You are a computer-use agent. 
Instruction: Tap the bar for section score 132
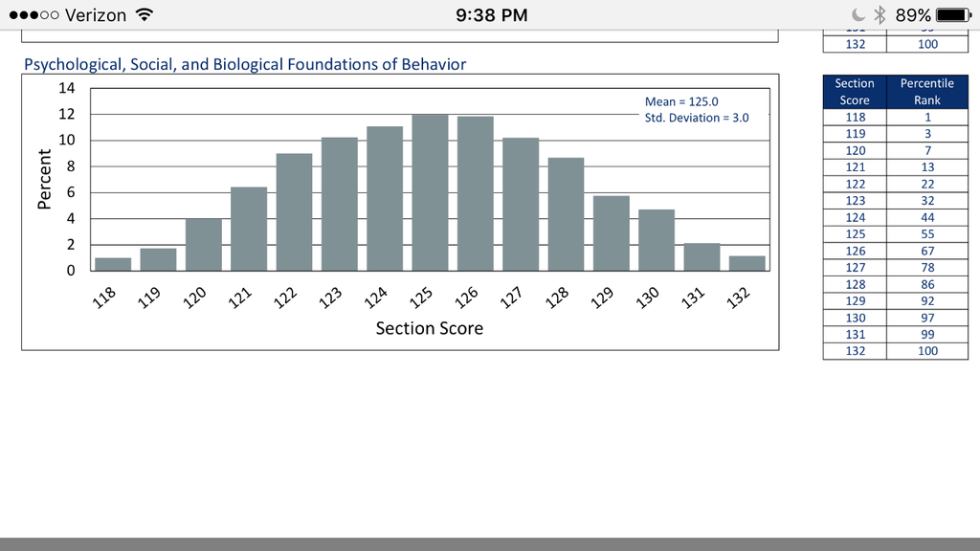[746, 263]
